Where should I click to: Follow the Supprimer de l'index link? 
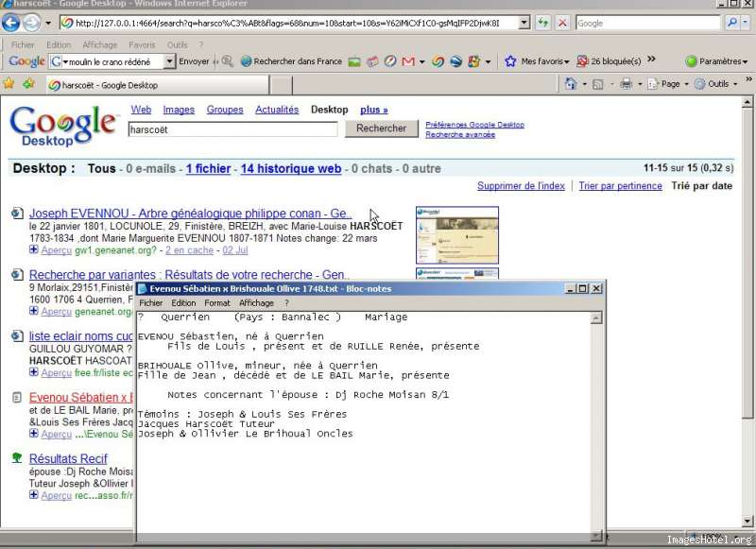pyautogui.click(x=521, y=185)
